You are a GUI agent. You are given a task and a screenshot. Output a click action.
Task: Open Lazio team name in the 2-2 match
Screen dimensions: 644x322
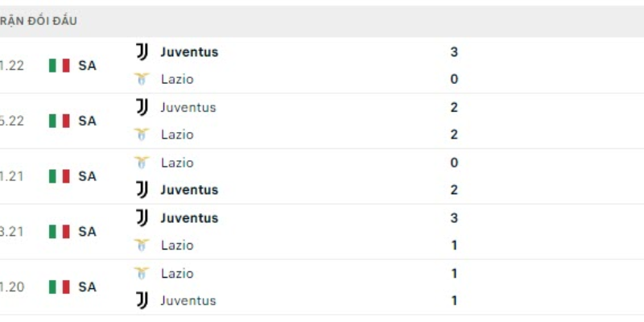pyautogui.click(x=177, y=134)
